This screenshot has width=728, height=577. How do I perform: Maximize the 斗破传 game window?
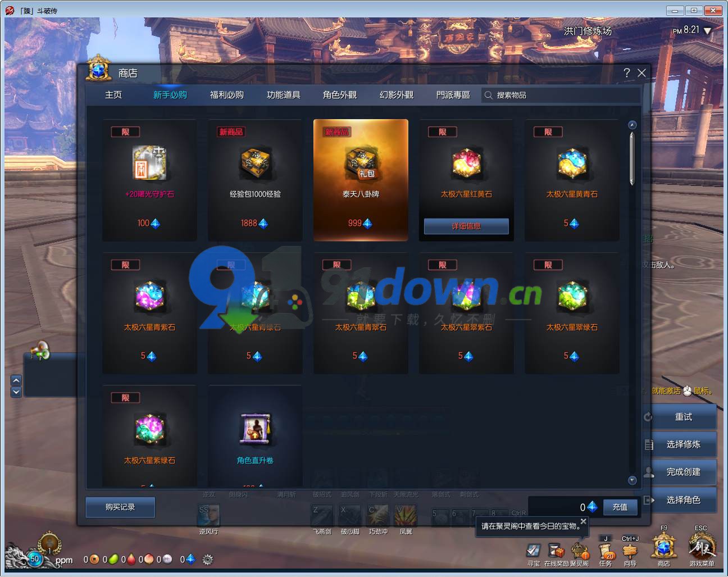coord(694,10)
